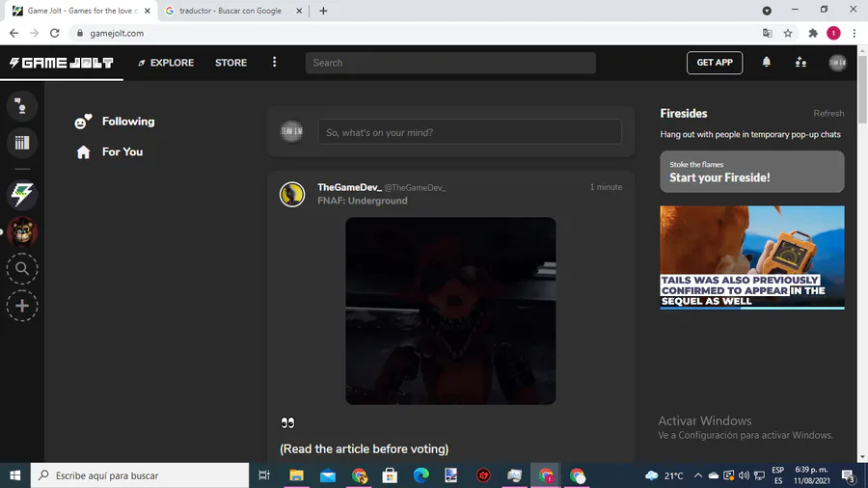Click the discover communities magnifier icon

click(x=22, y=268)
